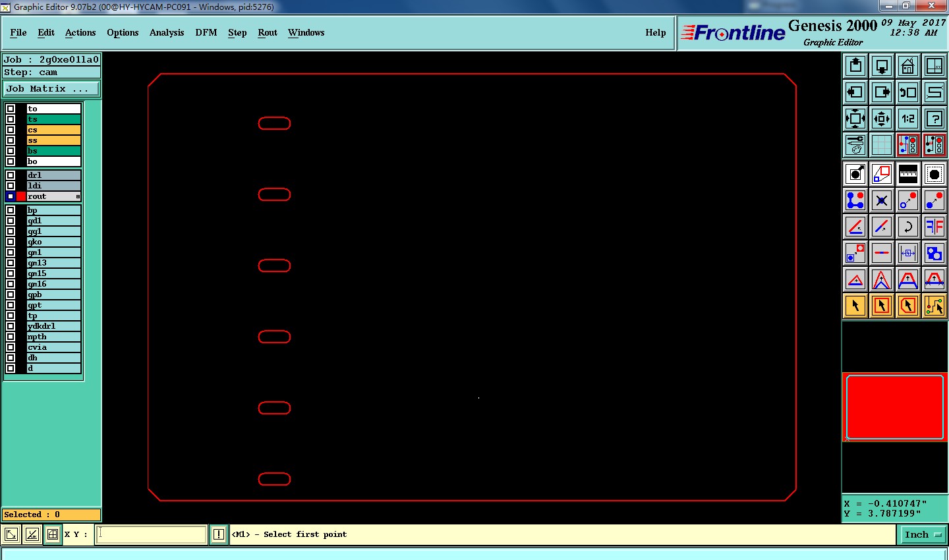Click the pan right arrow icon

pyautogui.click(x=882, y=92)
